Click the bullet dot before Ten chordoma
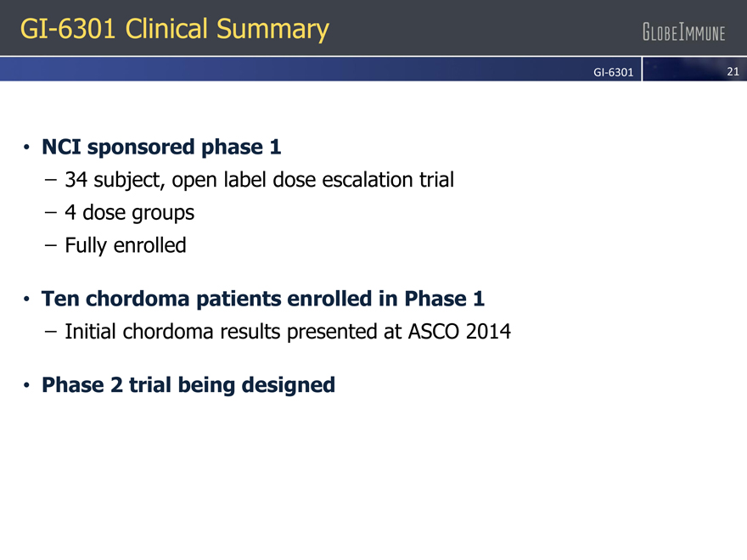 (x=28, y=300)
